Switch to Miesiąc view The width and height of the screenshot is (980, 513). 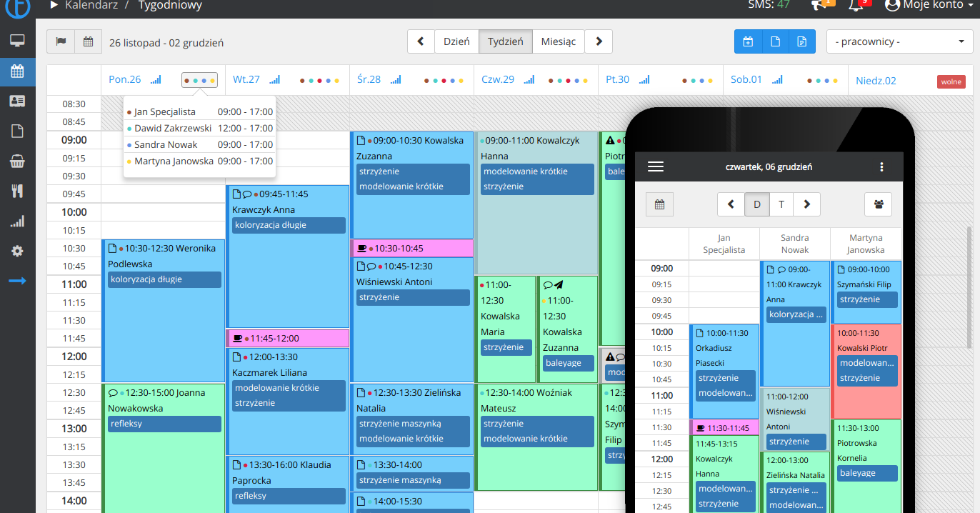[x=558, y=41]
